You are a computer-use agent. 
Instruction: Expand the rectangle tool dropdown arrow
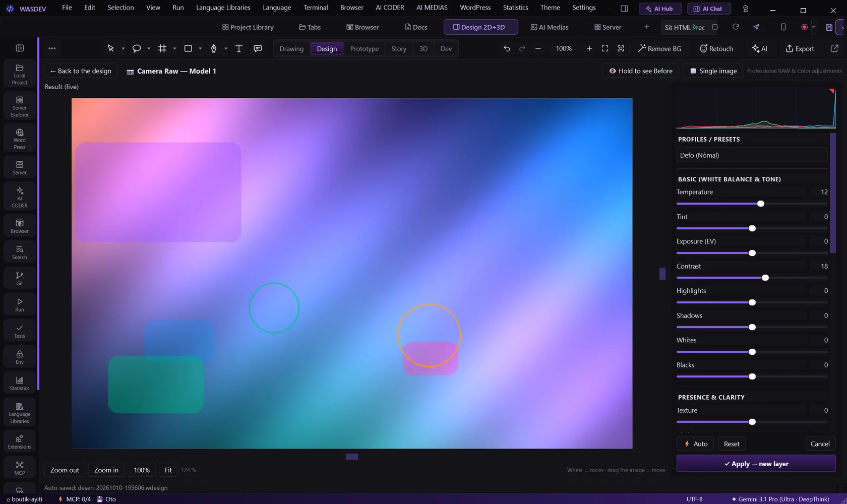coord(200,48)
